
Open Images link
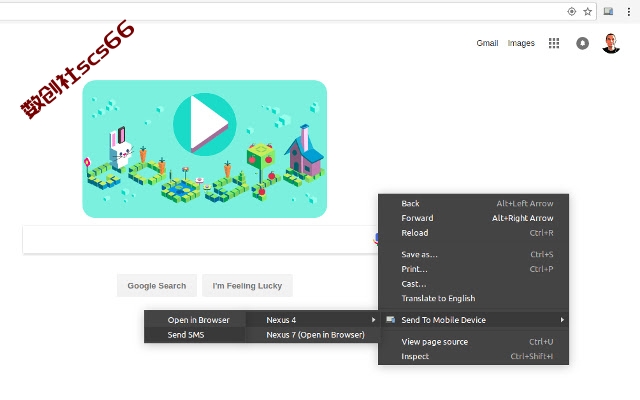(x=521, y=43)
